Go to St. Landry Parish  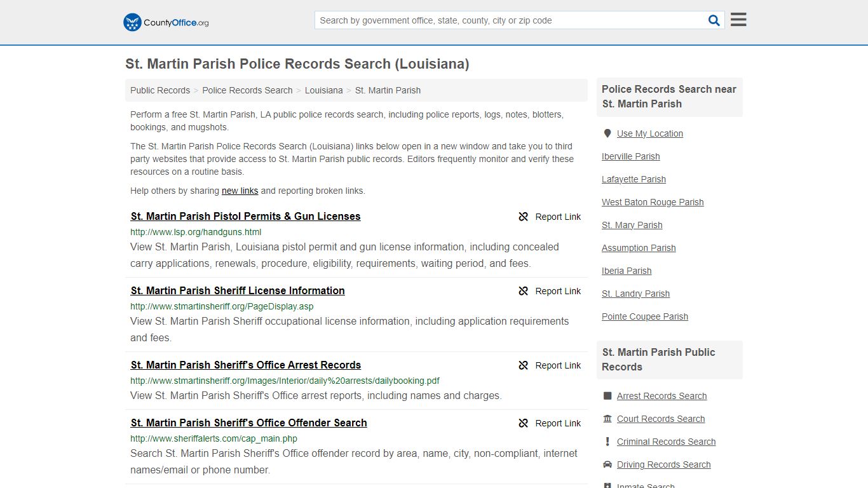click(635, 294)
